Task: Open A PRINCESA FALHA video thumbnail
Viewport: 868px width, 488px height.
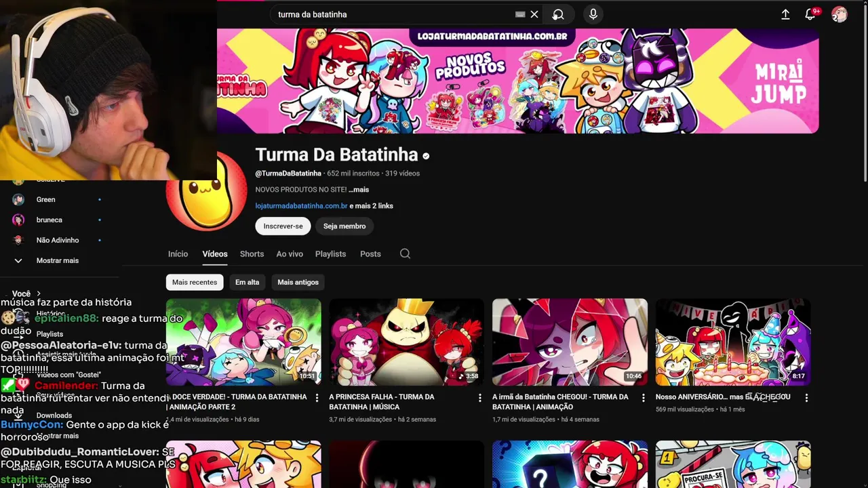Action: pos(406,342)
